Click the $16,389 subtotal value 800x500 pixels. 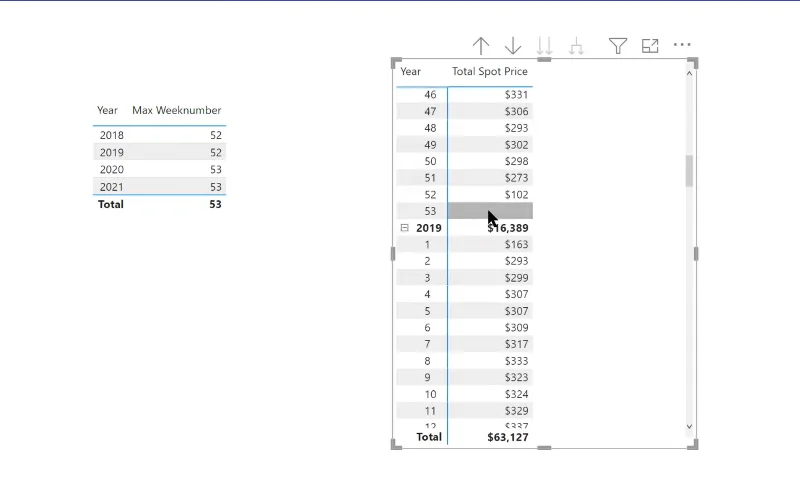pyautogui.click(x=508, y=228)
